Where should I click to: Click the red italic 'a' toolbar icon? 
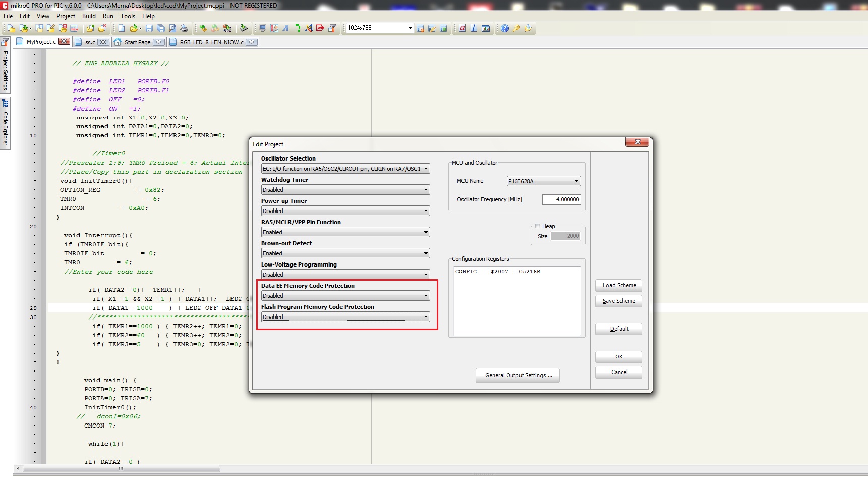click(462, 28)
